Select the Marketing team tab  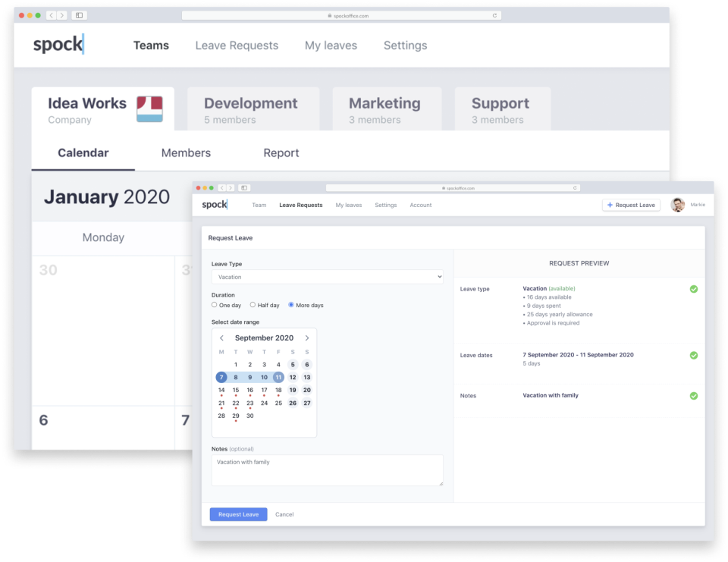coord(388,109)
